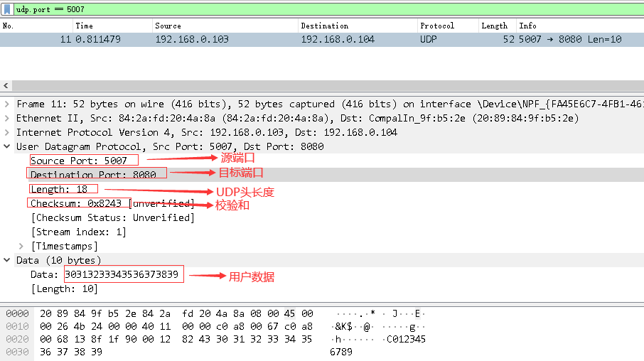The width and height of the screenshot is (644, 361).
Task: Click the ASCII text C012345 in hex pane
Action: pos(406,339)
